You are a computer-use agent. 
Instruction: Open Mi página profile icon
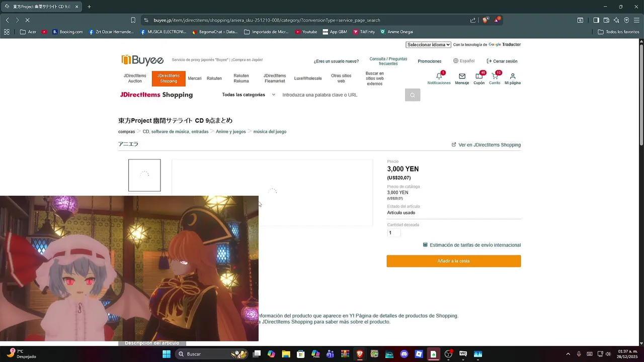[513, 76]
